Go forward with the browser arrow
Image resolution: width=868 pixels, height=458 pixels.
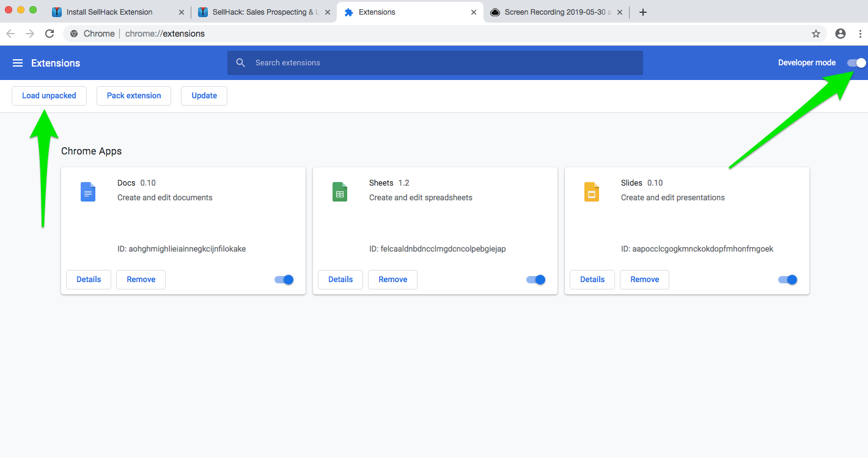[x=30, y=34]
